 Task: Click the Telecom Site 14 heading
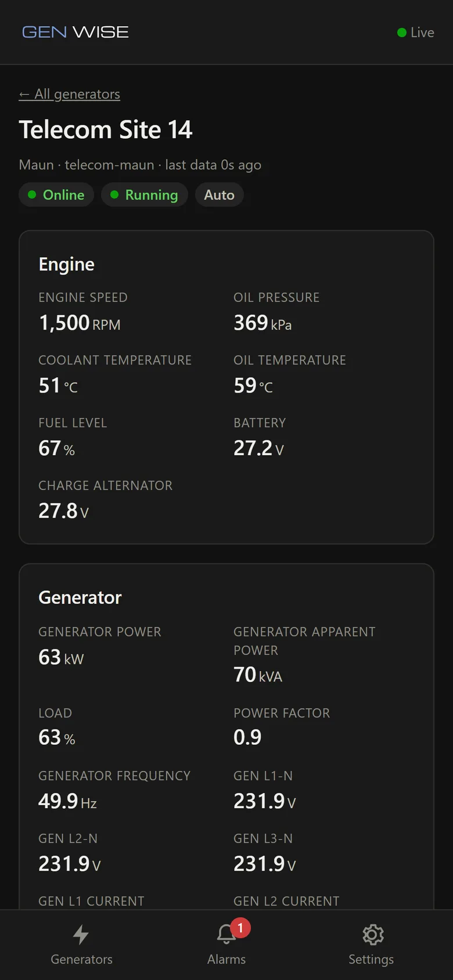click(x=105, y=129)
